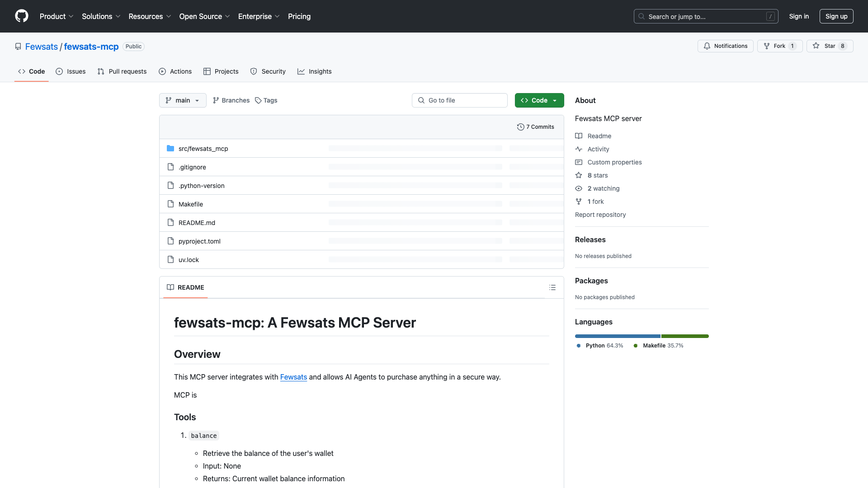The width and height of the screenshot is (868, 488).
Task: Open the Security shield icon
Action: click(x=254, y=71)
